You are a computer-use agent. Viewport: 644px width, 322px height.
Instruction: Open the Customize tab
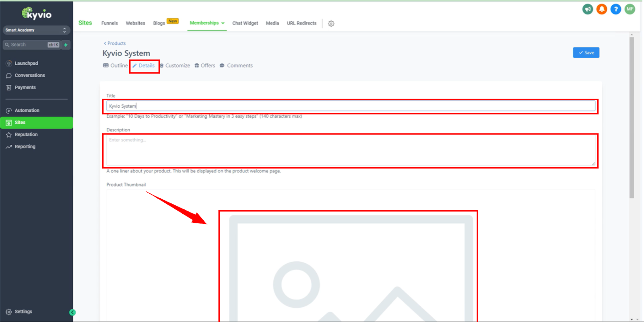(175, 66)
